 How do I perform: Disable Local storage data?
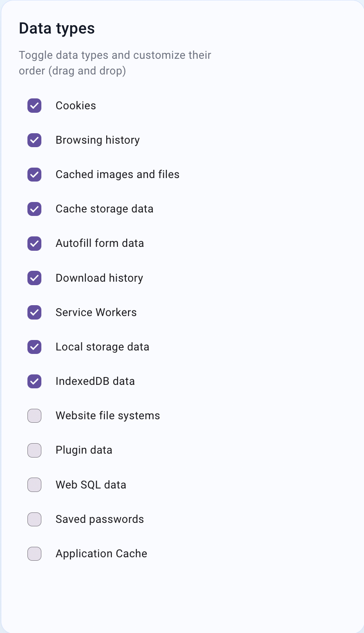[x=34, y=347]
